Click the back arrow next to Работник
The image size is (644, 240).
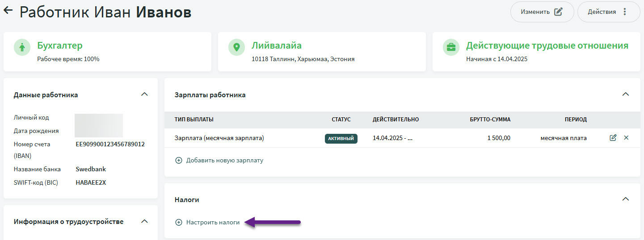click(x=8, y=11)
